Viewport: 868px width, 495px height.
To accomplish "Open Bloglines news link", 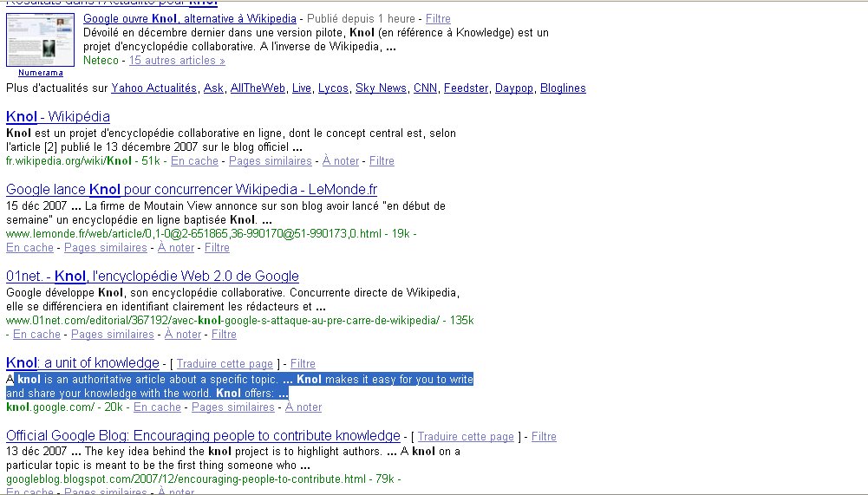I will 563,88.
